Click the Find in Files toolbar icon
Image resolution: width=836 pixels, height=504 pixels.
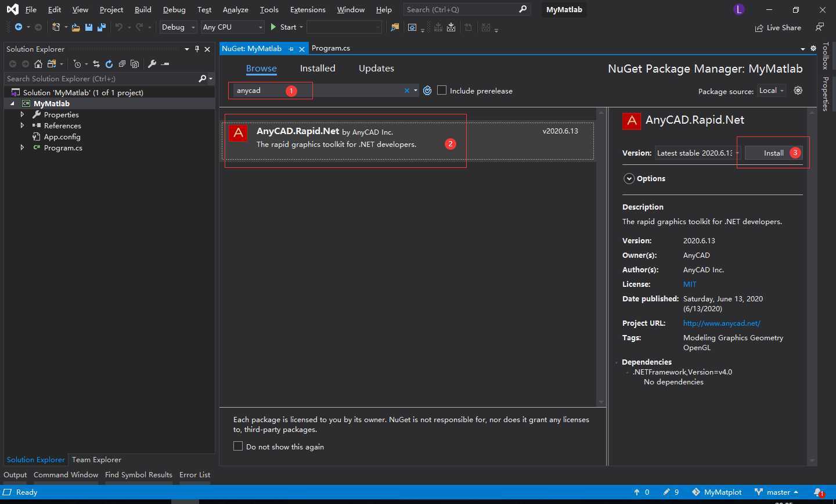point(395,27)
